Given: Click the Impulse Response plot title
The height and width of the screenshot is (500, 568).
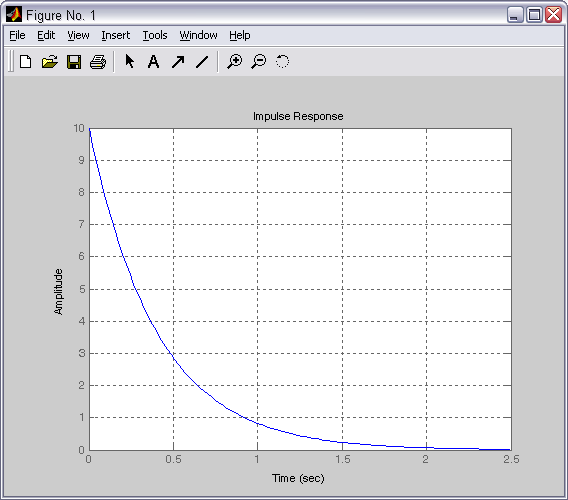Looking at the screenshot, I should (x=298, y=116).
